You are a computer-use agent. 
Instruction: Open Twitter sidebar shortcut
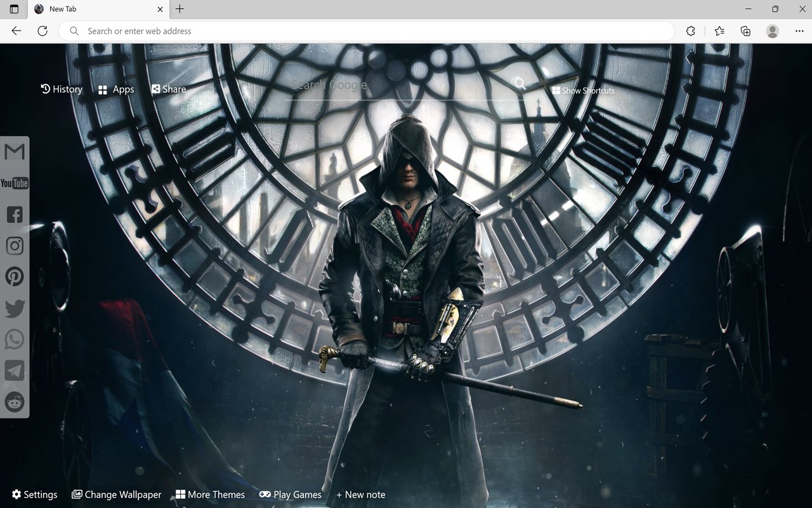[15, 309]
